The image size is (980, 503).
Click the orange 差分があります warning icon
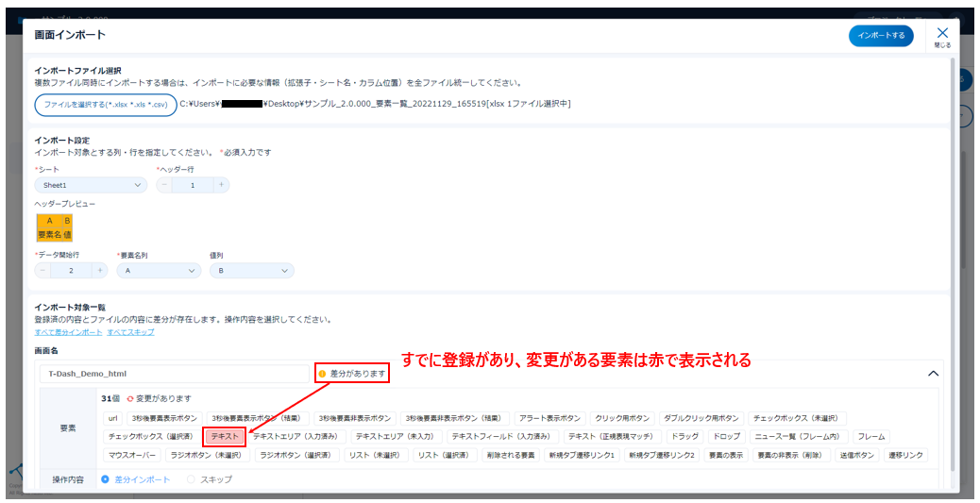pos(322,374)
